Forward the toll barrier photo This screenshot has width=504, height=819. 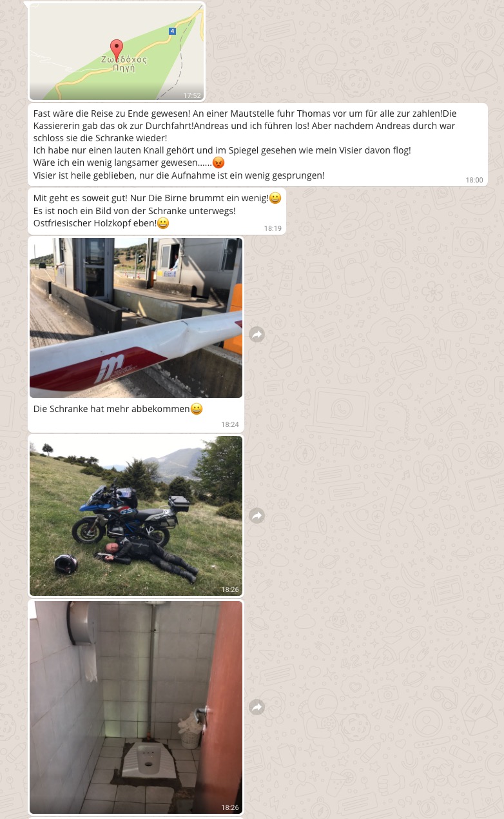(x=257, y=334)
